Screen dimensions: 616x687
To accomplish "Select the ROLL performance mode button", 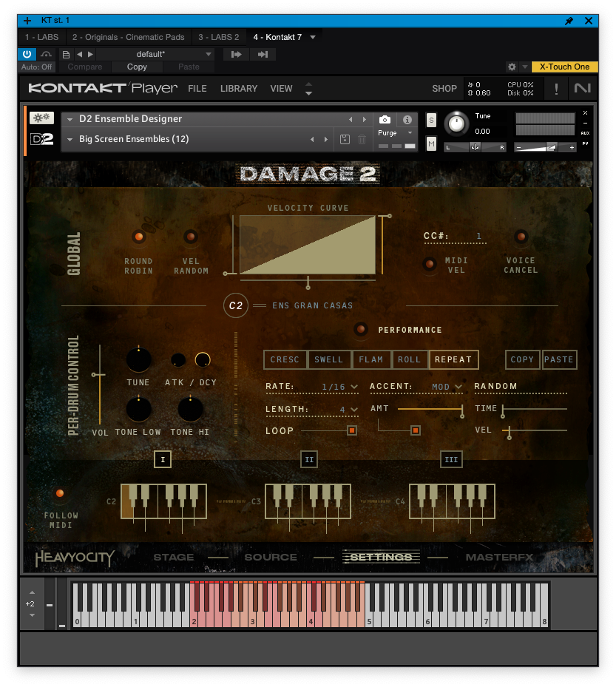I will (409, 359).
